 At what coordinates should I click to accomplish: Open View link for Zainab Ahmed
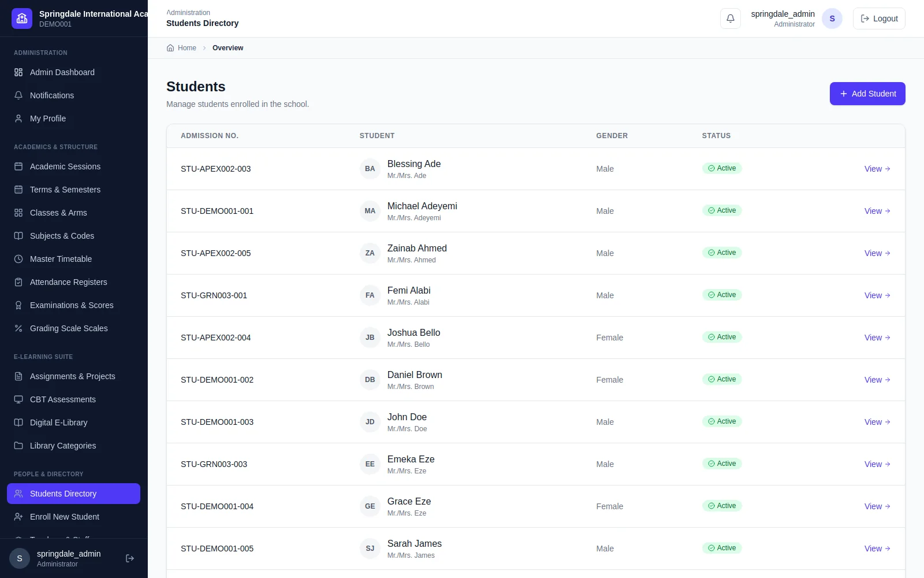coord(877,253)
